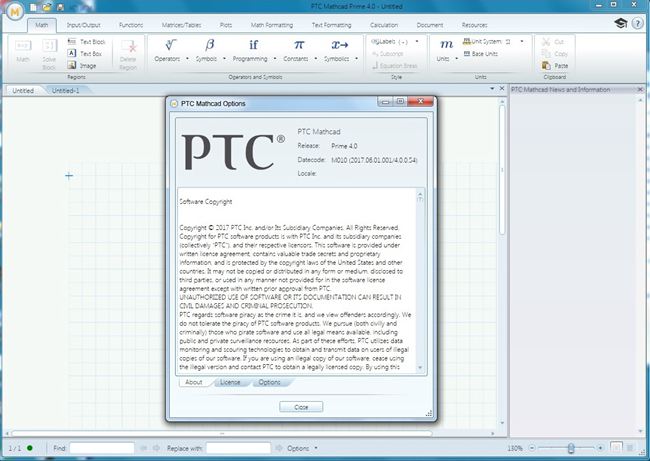The width and height of the screenshot is (650, 461).
Task: Insert a Text Box region
Action: click(x=85, y=53)
